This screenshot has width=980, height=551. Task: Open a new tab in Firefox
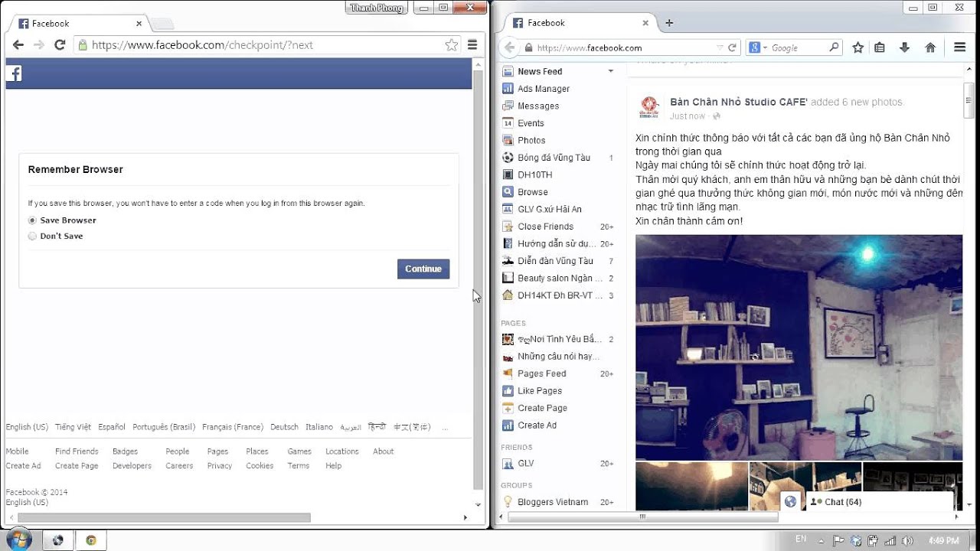click(x=669, y=23)
